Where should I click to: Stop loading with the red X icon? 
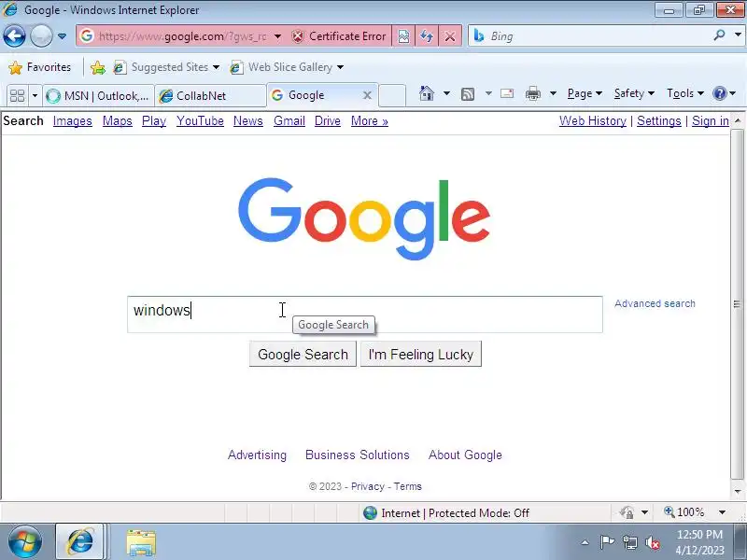450,36
